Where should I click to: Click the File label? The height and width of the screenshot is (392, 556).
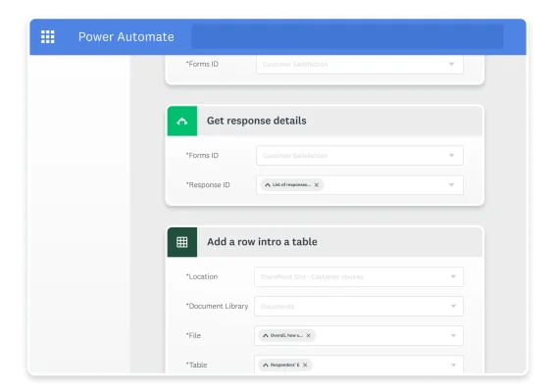coord(193,335)
